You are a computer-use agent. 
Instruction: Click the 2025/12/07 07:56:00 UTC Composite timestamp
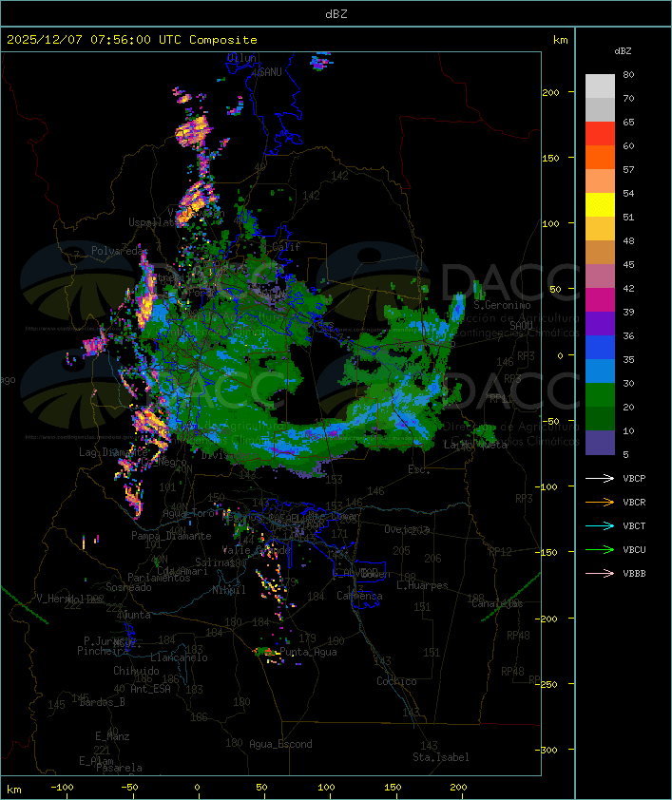[132, 40]
